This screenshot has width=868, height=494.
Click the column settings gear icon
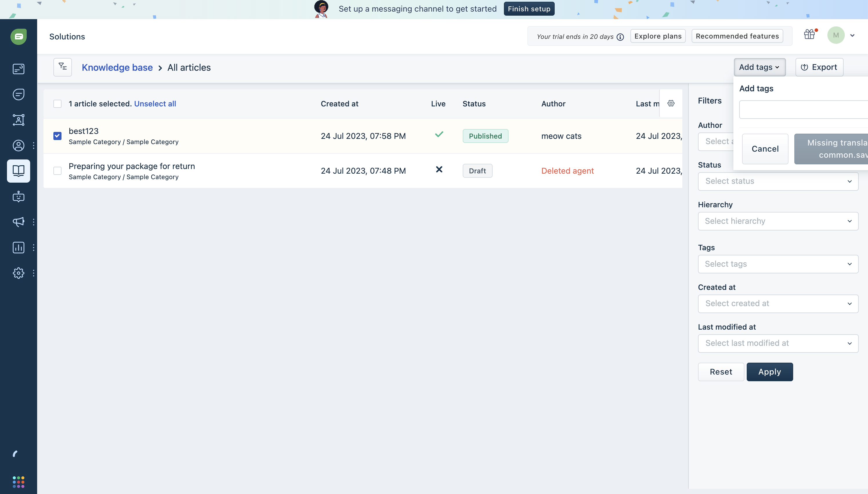coord(671,103)
